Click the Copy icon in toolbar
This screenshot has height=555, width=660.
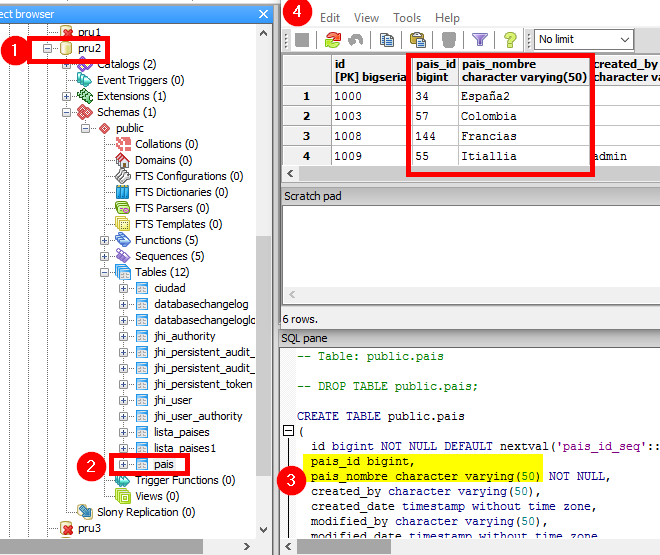(x=387, y=40)
